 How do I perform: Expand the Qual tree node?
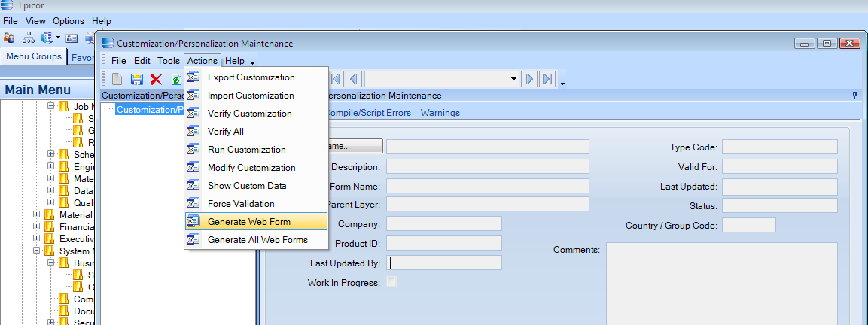pyautogui.click(x=51, y=202)
